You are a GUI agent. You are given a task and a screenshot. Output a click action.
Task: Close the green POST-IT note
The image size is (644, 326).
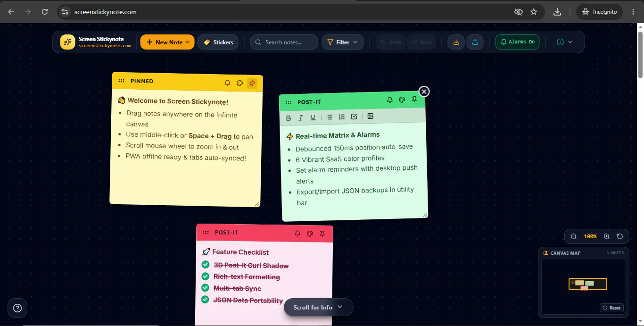(x=424, y=92)
